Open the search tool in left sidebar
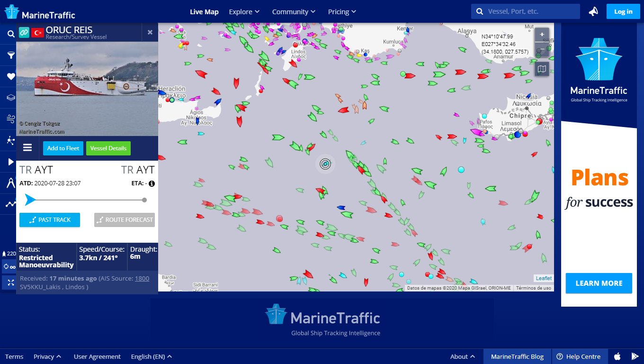 pos(10,34)
